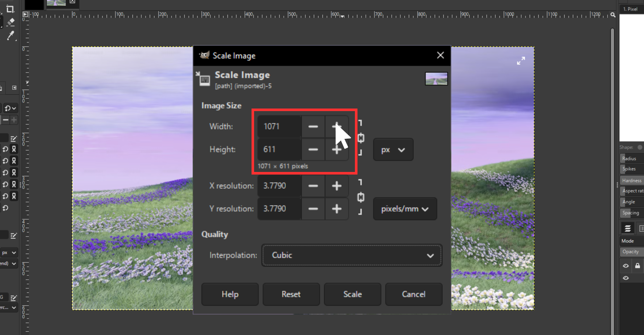This screenshot has width=644, height=335.
Task: Adjust the Radius slider in brush editor
Action: (x=632, y=159)
